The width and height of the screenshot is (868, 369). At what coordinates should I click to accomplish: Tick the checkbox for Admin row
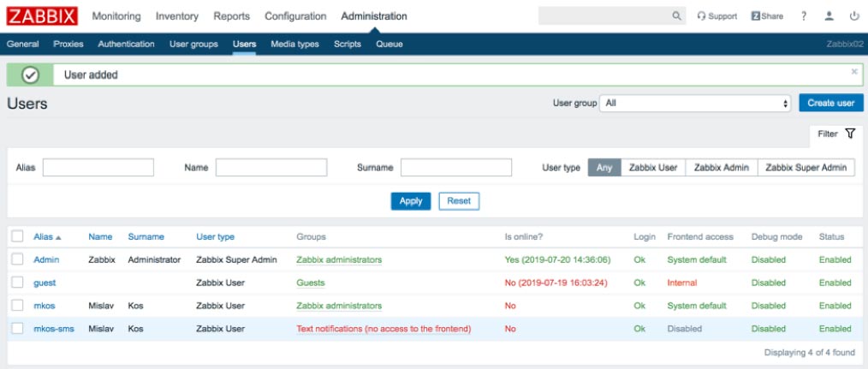pyautogui.click(x=18, y=259)
